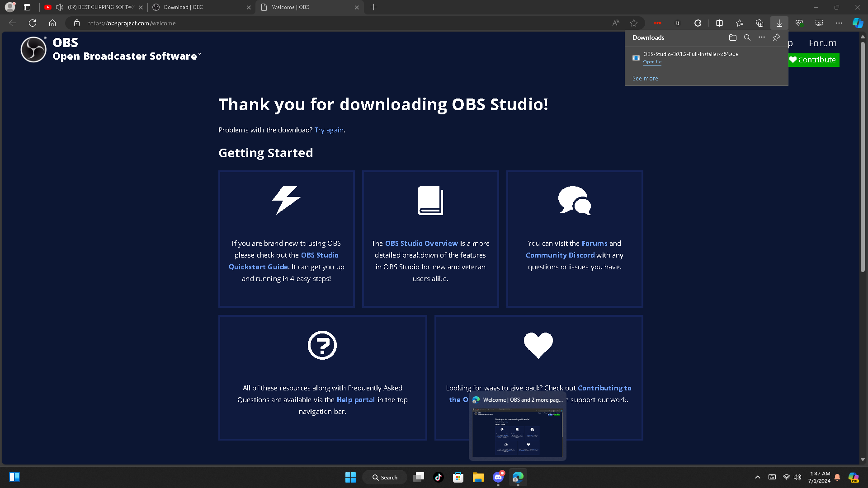Open Windows widgets from the taskbar corner
The height and width of the screenshot is (488, 868).
tap(14, 477)
